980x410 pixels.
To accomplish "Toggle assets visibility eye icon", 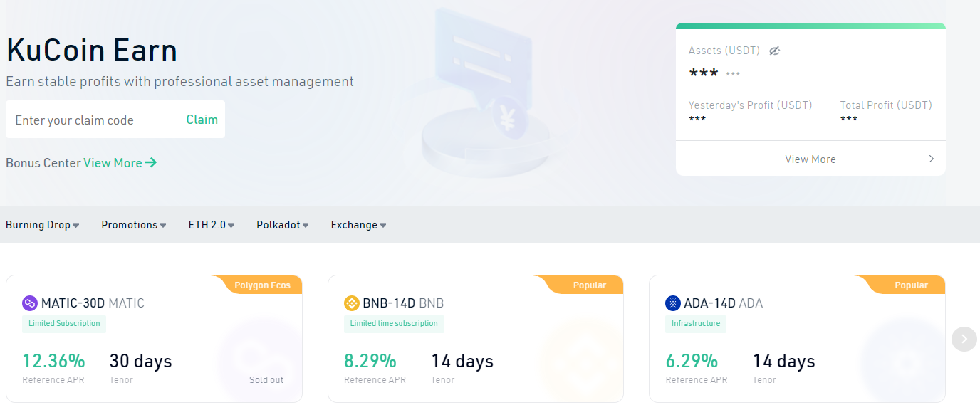I will coord(775,51).
